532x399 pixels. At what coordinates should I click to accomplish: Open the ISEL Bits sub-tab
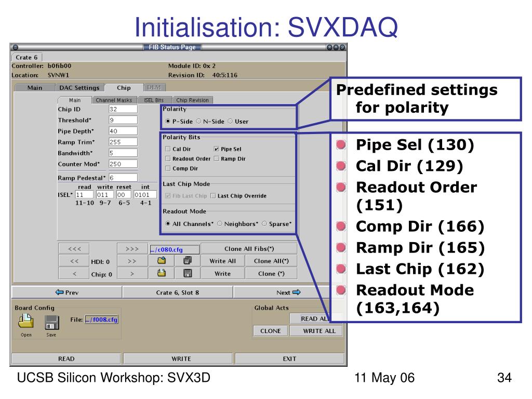point(154,100)
